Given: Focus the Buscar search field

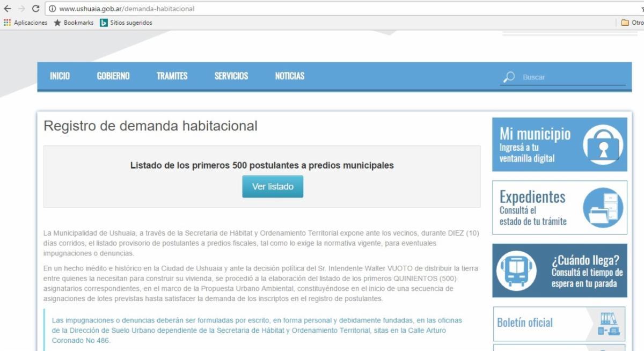Looking at the screenshot, I should click(x=572, y=77).
